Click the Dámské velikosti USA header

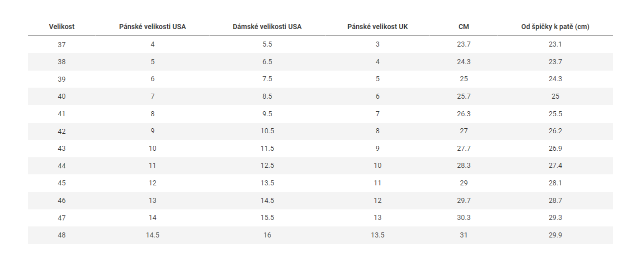point(267,27)
